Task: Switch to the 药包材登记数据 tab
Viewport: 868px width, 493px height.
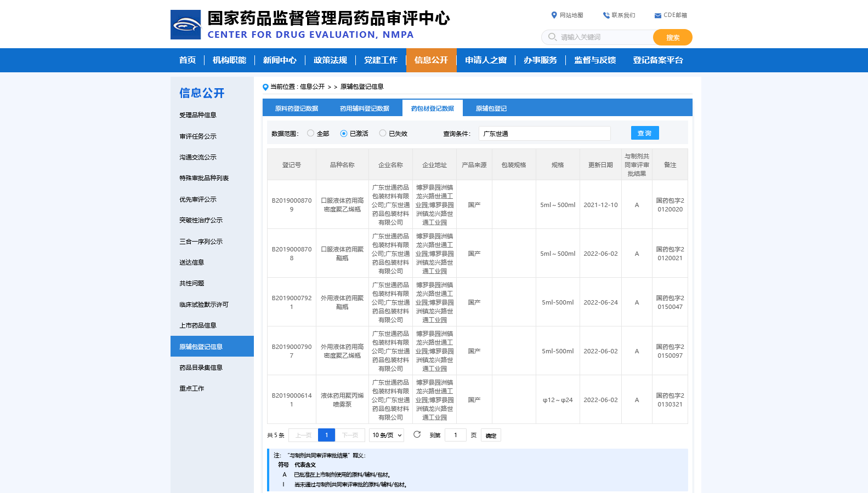Action: pyautogui.click(x=433, y=108)
